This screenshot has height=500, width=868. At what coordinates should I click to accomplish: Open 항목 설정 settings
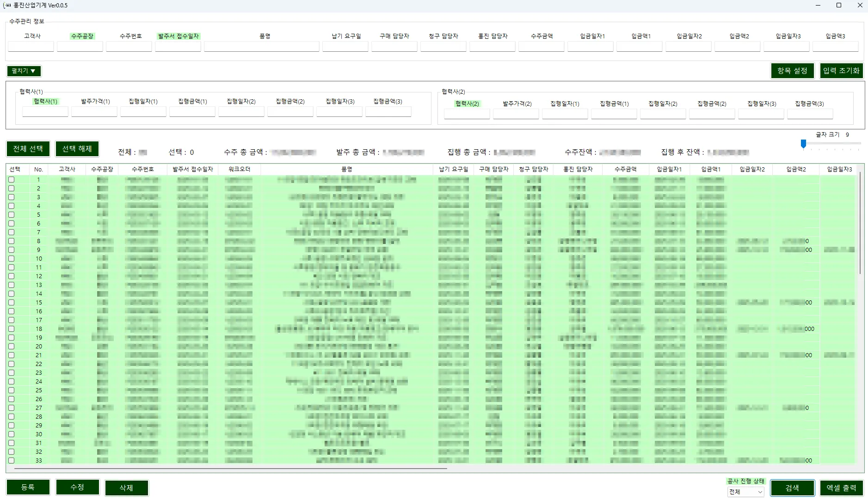792,71
